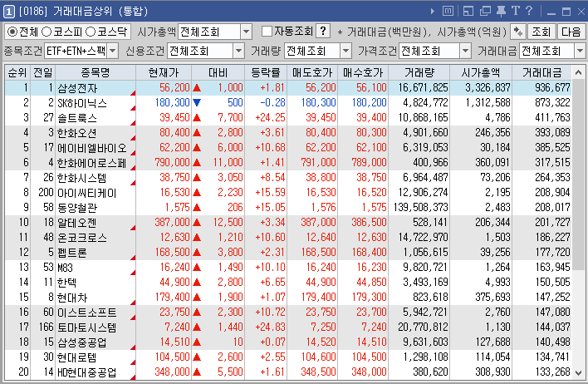Viewport: 588px width, 384px height.
Task: Select the 에이비엘바이오 stock name
Action: [x=92, y=148]
